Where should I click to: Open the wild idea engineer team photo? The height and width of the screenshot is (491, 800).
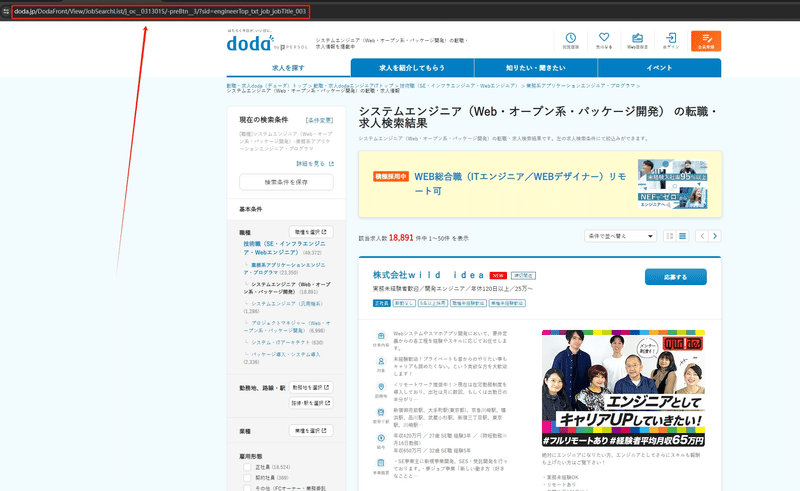pyautogui.click(x=623, y=388)
